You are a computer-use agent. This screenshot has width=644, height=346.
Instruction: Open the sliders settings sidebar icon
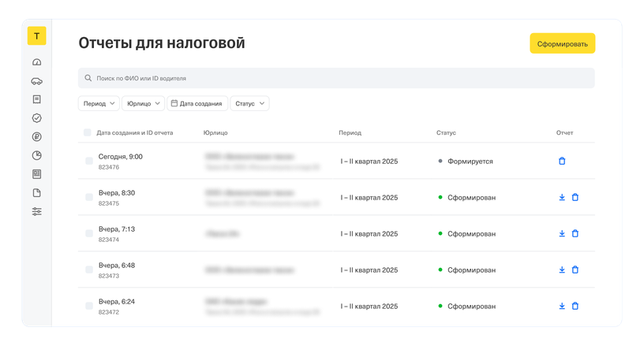click(x=37, y=211)
